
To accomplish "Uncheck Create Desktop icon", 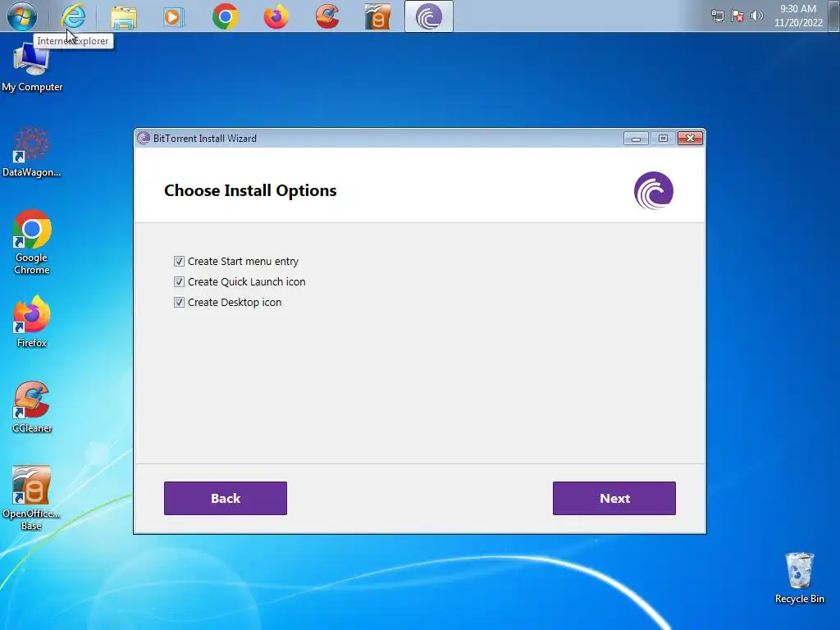I will point(179,302).
